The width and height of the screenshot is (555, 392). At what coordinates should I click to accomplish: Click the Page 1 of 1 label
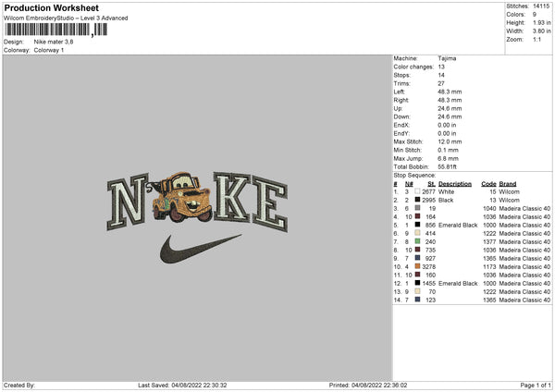[536, 385]
